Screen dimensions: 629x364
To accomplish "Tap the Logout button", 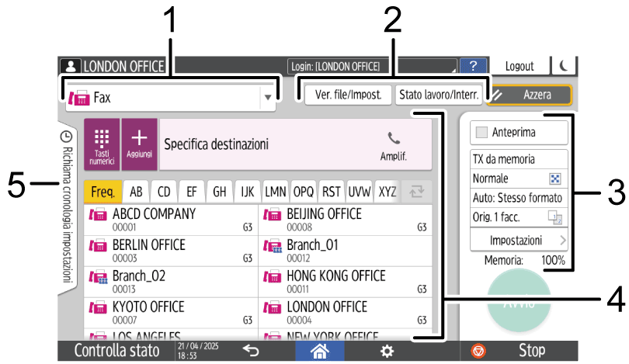I will (x=520, y=66).
